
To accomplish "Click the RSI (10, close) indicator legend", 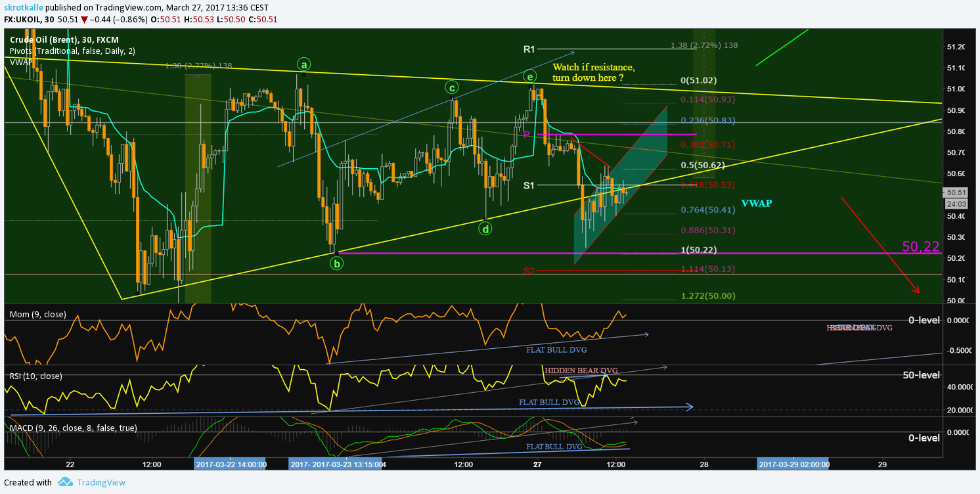I will click(36, 376).
